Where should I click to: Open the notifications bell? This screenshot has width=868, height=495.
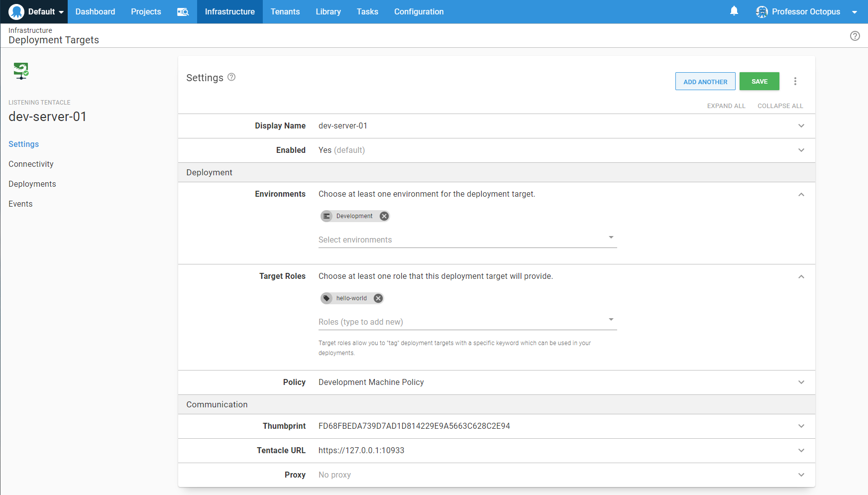734,11
